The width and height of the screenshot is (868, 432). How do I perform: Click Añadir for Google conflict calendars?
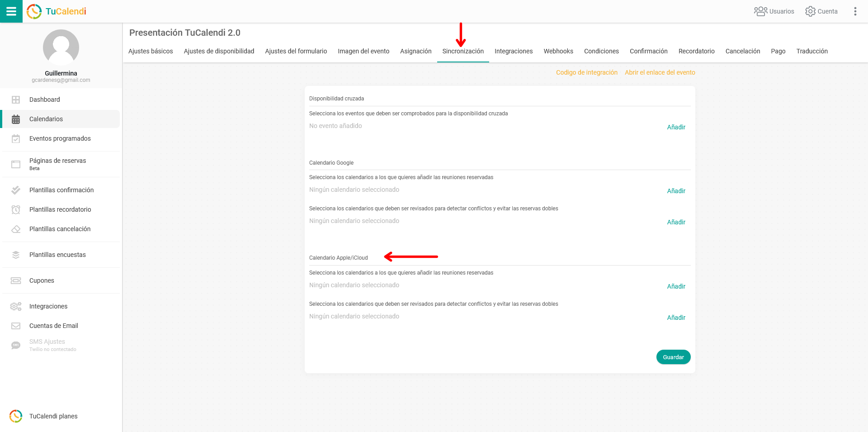(676, 222)
